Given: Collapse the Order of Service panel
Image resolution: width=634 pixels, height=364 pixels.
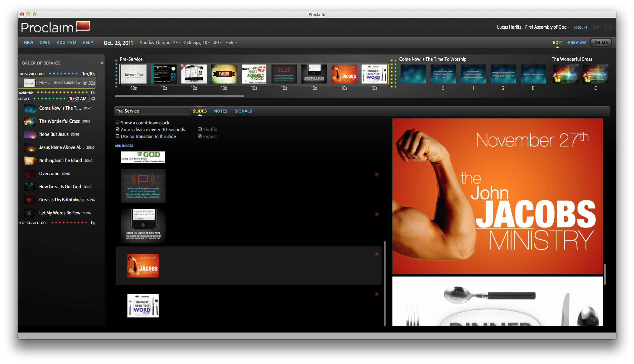Looking at the screenshot, I should pyautogui.click(x=102, y=63).
